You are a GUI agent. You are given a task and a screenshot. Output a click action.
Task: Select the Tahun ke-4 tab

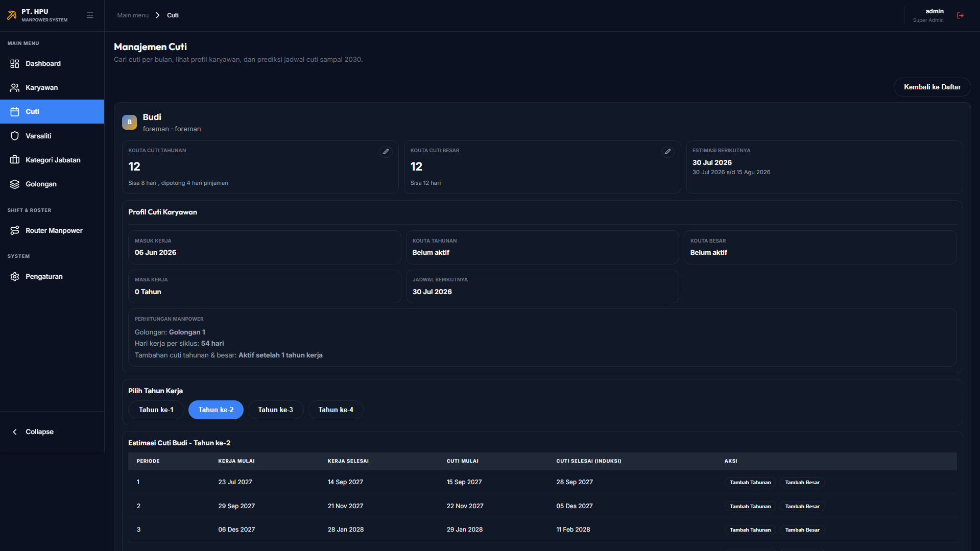(336, 410)
